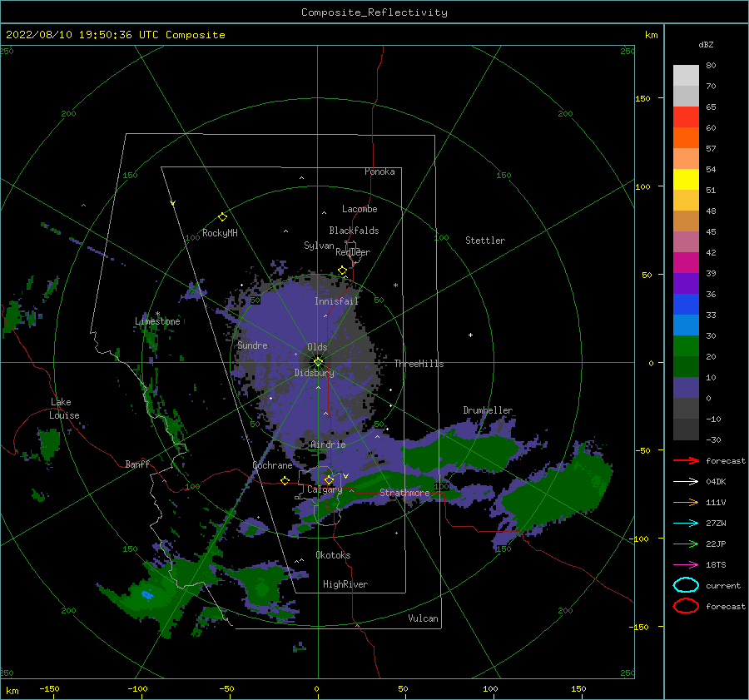Click the Drumheller city label
The height and width of the screenshot is (700, 749).
coord(488,410)
